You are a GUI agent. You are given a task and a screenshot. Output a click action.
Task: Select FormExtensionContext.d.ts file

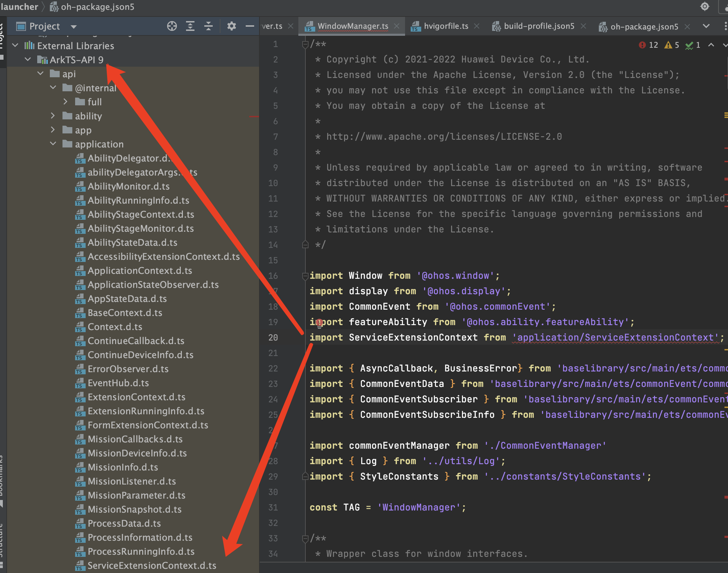click(148, 425)
